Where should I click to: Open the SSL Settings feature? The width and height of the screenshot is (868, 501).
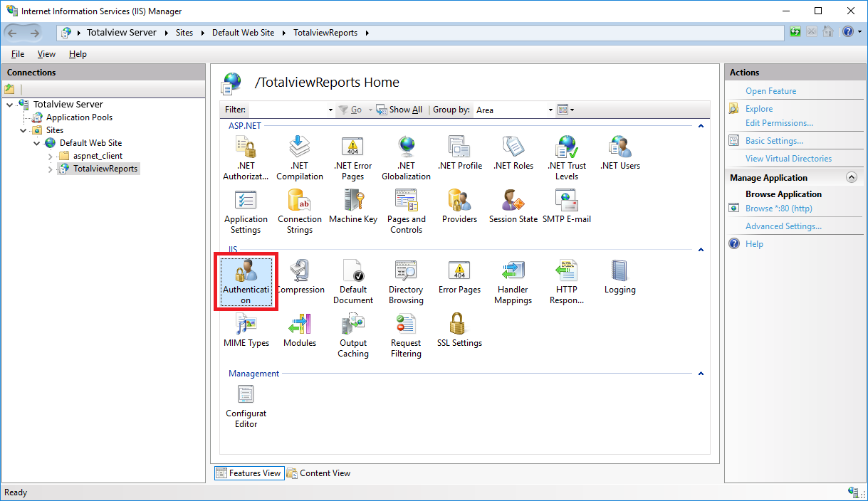click(x=460, y=330)
